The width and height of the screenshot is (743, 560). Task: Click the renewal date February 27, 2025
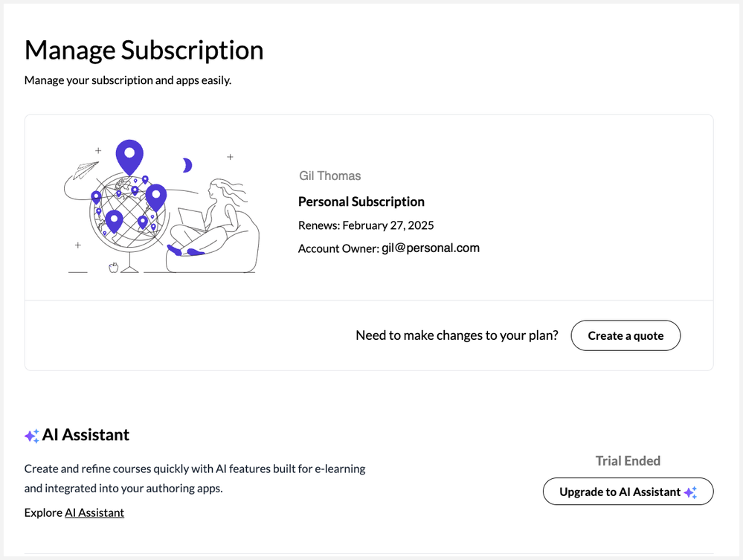[x=387, y=225]
